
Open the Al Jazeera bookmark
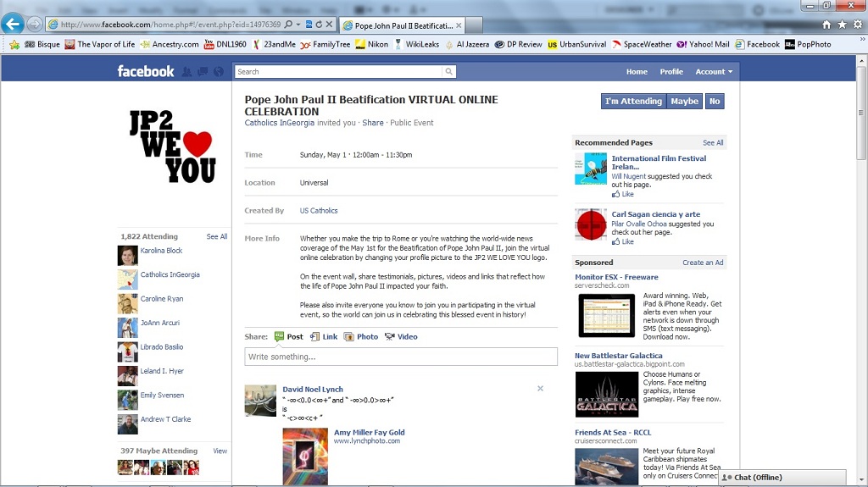click(x=467, y=44)
